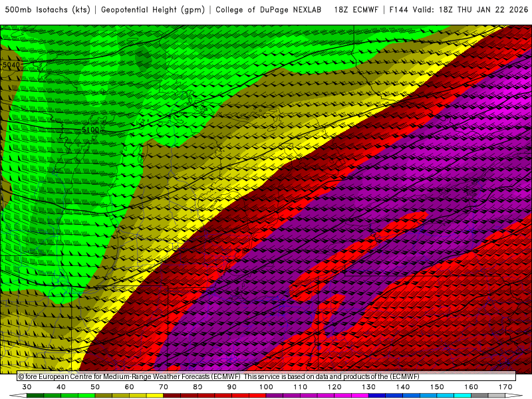
Task: Click the dark purple legend swatch after 100
Action: point(275,396)
